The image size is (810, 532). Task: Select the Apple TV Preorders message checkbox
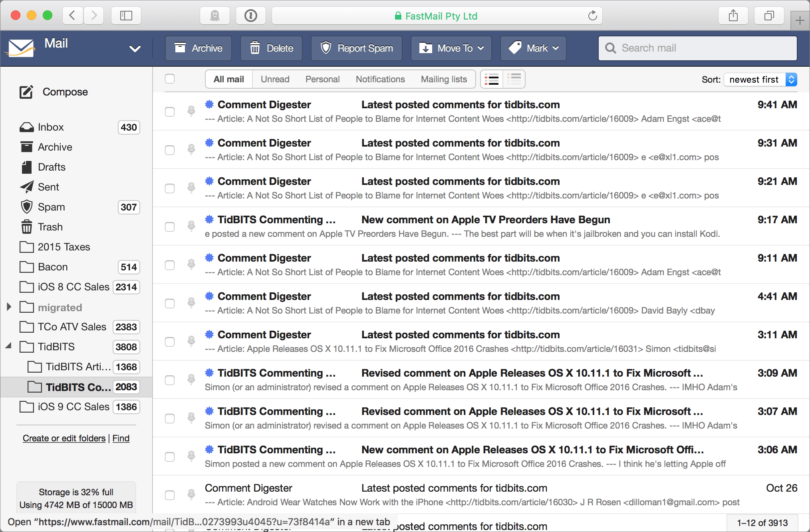point(169,226)
